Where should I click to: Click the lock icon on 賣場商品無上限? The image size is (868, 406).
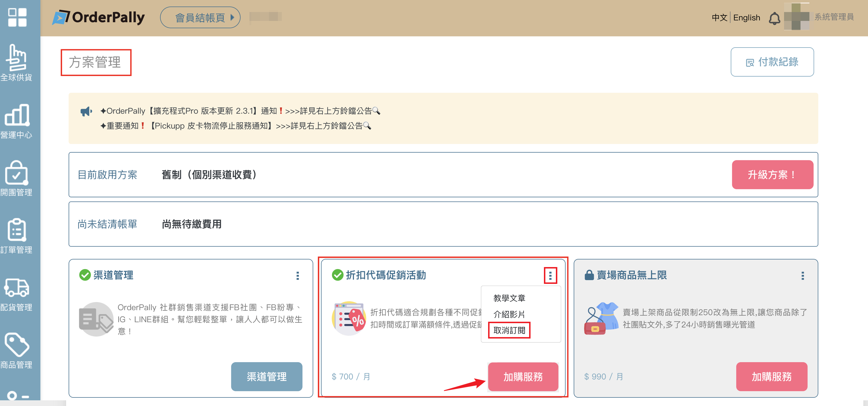coord(589,275)
